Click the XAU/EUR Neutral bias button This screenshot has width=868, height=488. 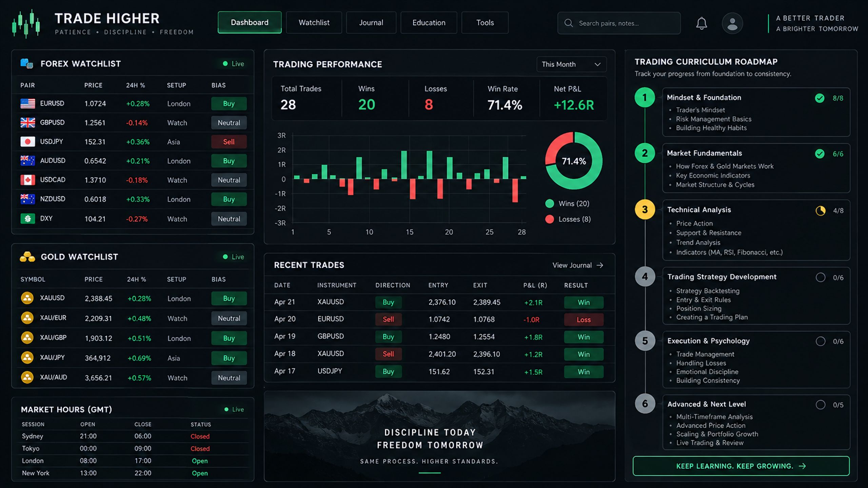229,318
